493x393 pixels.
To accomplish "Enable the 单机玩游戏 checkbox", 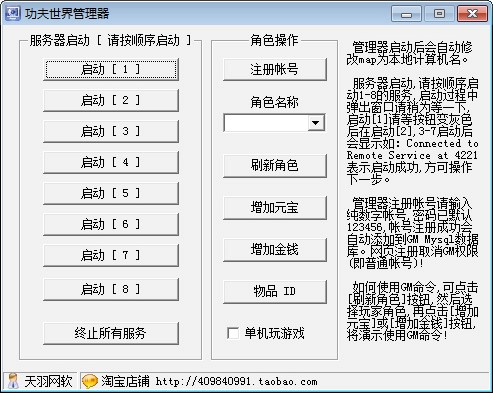I will point(233,333).
